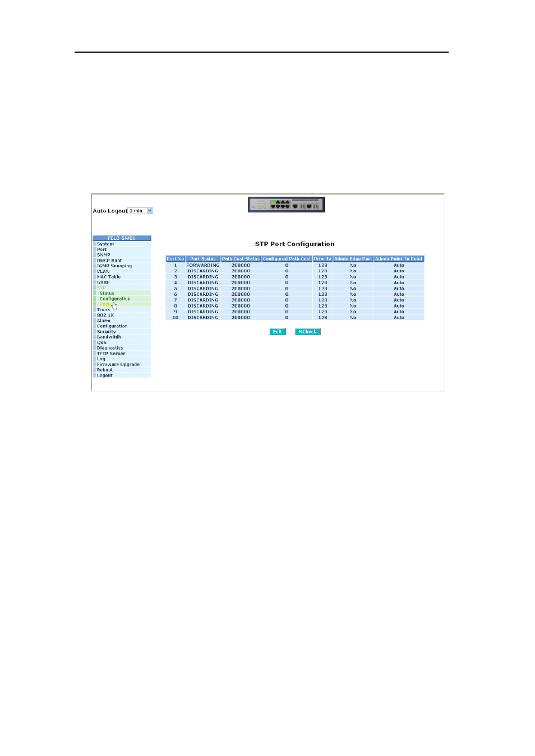
Task: Open the STP Status submenu item
Action: click(107, 293)
